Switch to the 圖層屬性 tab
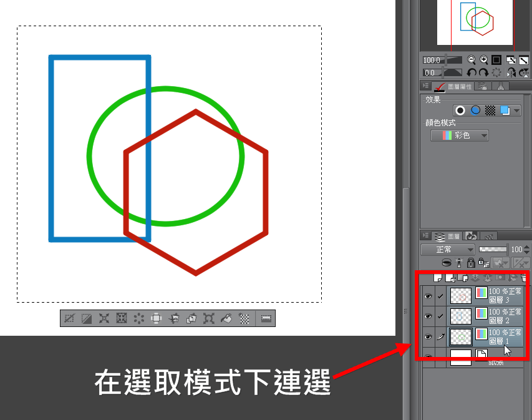532x420 pixels. pyautogui.click(x=453, y=86)
